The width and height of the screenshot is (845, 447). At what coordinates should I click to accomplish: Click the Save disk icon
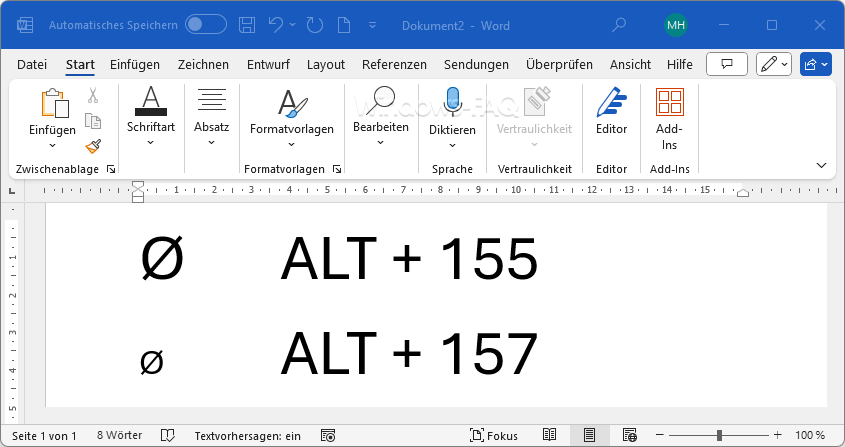pyautogui.click(x=247, y=25)
